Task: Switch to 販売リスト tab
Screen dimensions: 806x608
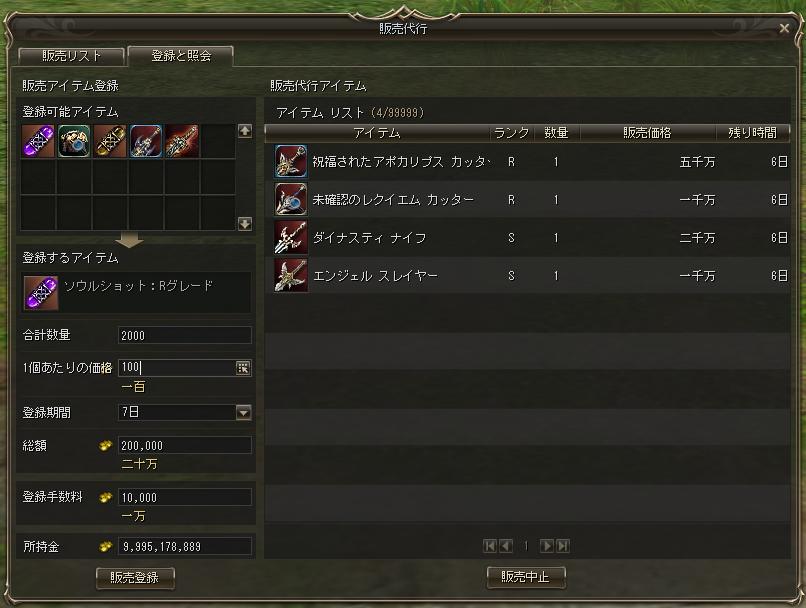Action: click(x=71, y=56)
